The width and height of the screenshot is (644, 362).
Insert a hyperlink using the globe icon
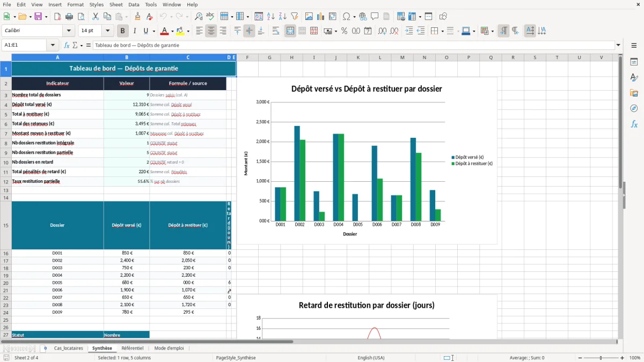coord(363,17)
